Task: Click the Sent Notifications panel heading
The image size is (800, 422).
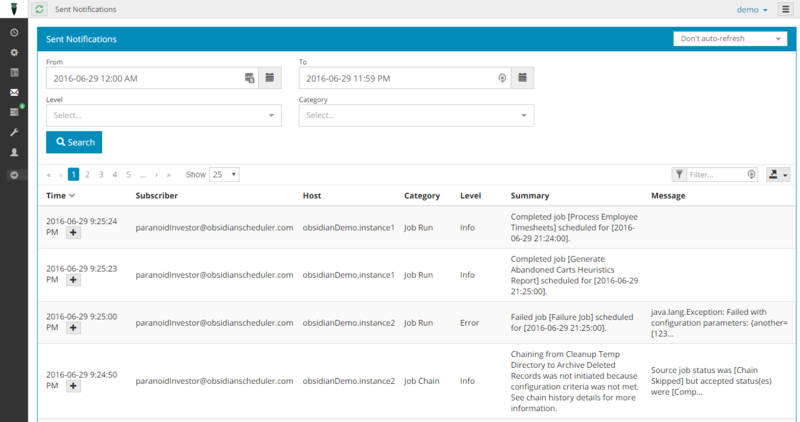Action: pyautogui.click(x=81, y=39)
